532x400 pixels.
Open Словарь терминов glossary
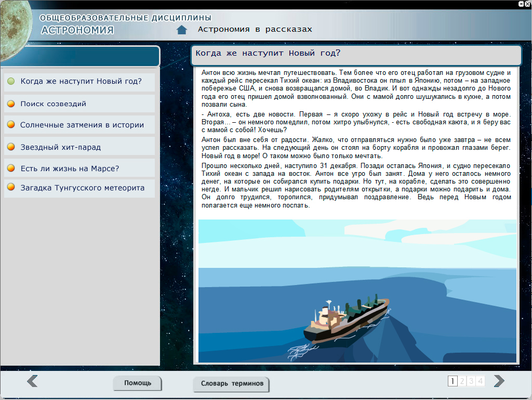click(232, 384)
